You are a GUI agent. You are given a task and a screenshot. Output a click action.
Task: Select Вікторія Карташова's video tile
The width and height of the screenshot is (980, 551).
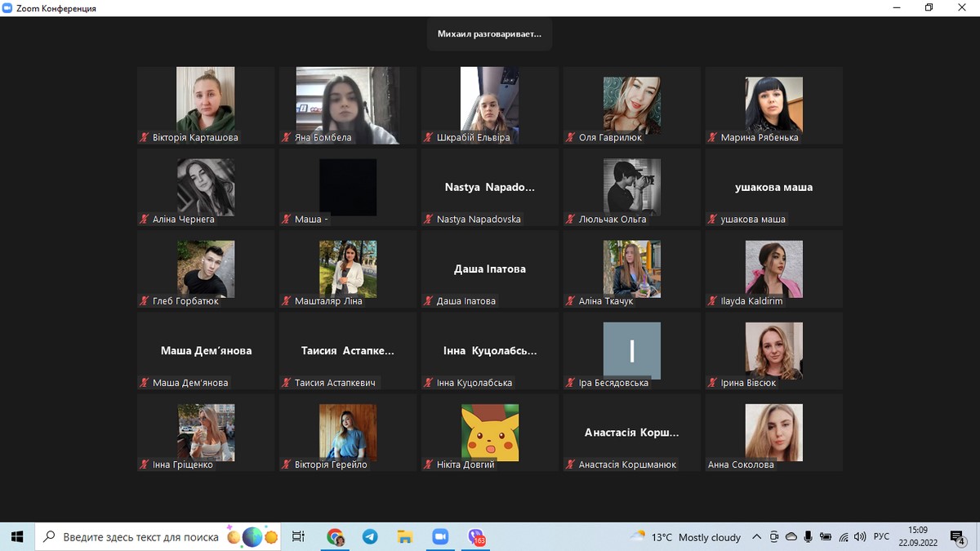[x=206, y=105]
